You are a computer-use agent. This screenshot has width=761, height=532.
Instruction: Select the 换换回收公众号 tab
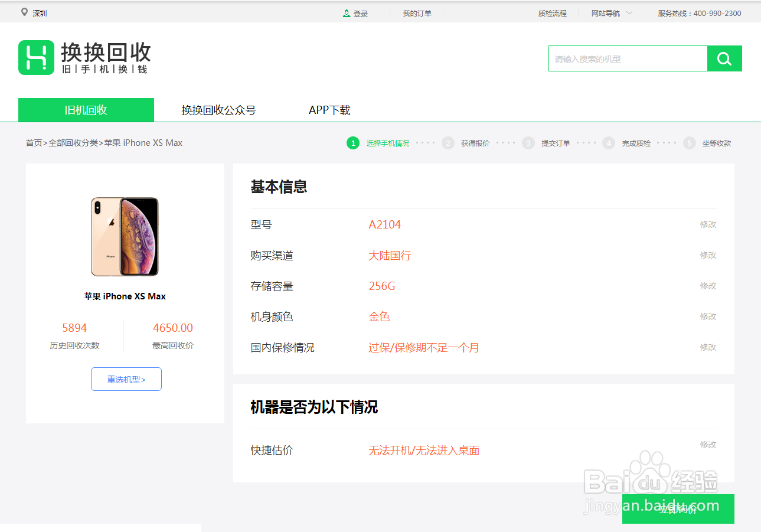pos(218,110)
